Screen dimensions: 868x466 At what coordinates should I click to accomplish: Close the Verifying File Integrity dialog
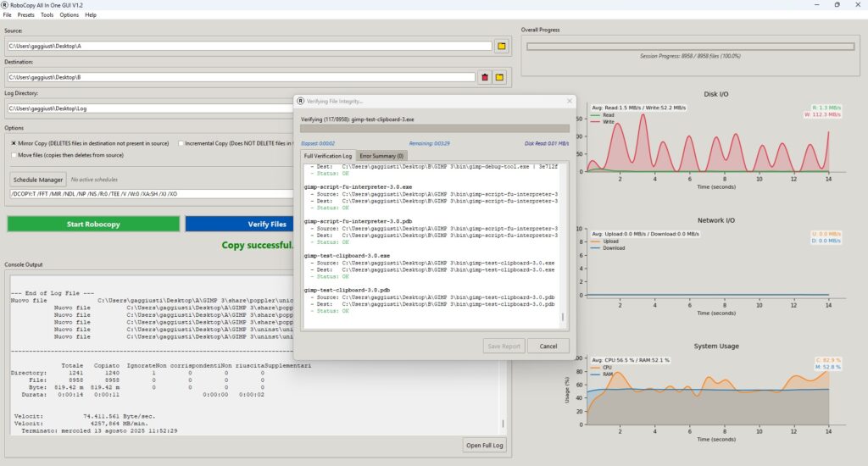pos(569,102)
